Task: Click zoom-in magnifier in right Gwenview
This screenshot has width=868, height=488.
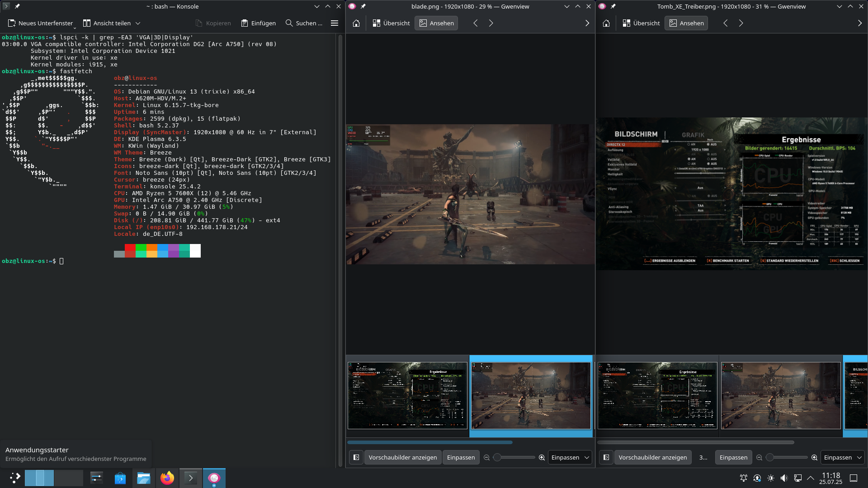Action: (814, 457)
